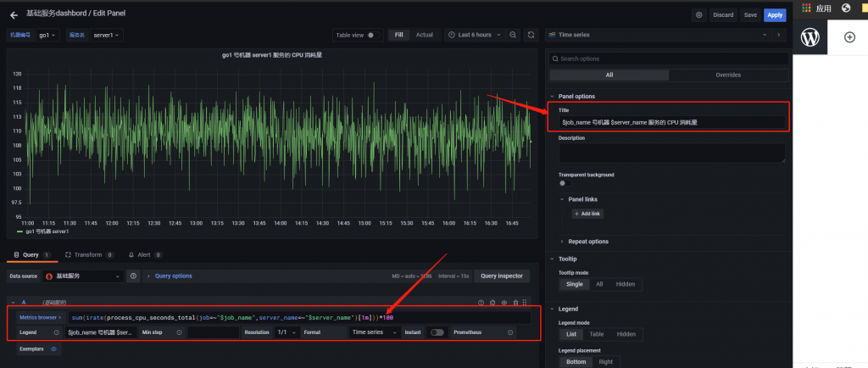
Task: Switch to the Query tab
Action: click(32, 255)
